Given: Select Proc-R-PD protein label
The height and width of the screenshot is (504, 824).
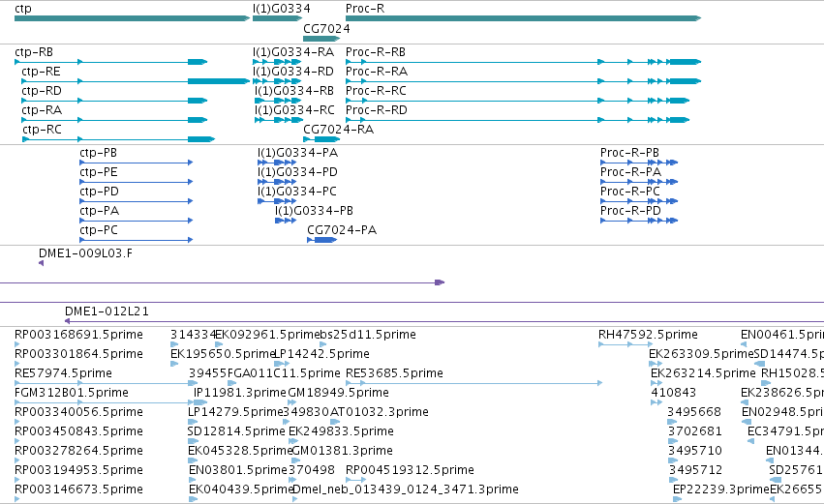Looking at the screenshot, I should [x=630, y=211].
